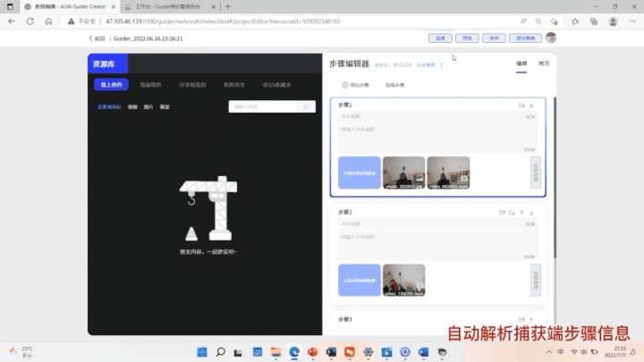Viewport: 644px width, 362px height.
Task: Click the browser home icon
Action: pyautogui.click(x=48, y=21)
